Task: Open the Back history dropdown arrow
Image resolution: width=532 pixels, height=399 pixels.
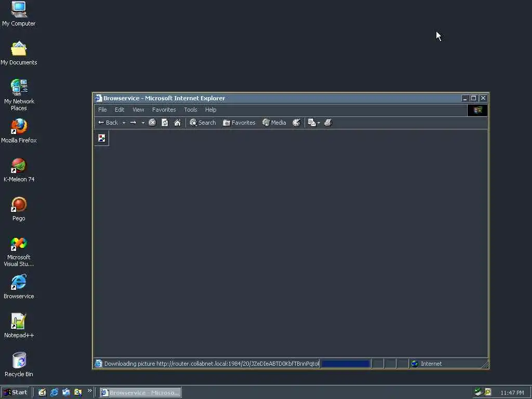Action: pos(124,123)
